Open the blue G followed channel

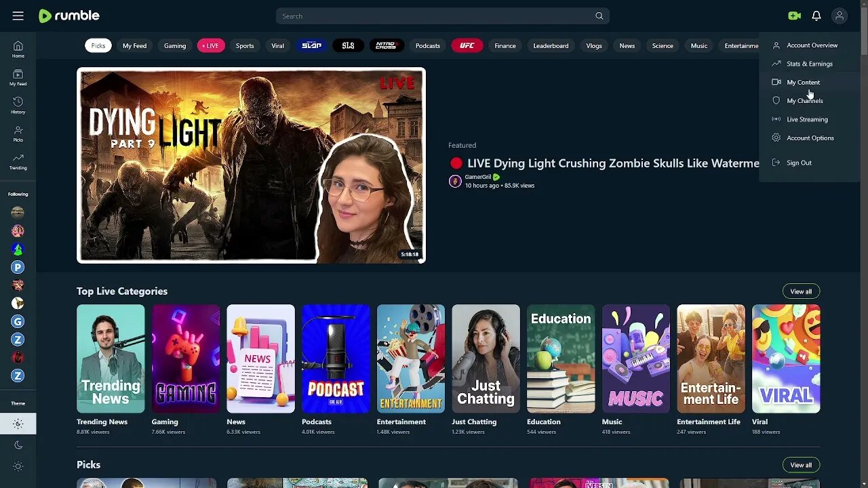pos(18,321)
